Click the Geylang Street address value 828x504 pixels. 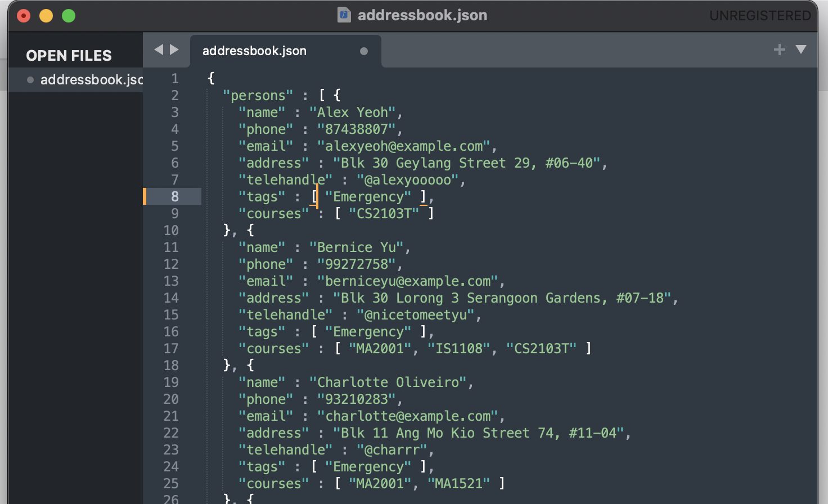(467, 163)
